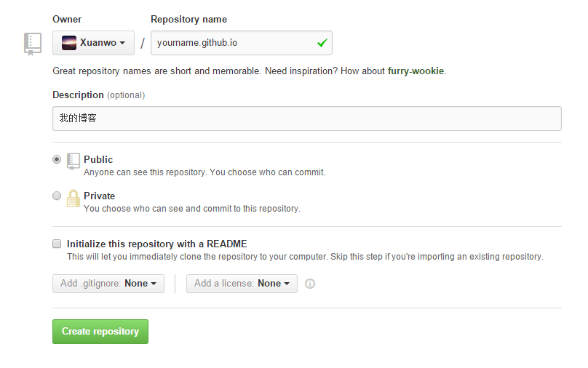
Task: Select the Public radio button
Action: 57,159
